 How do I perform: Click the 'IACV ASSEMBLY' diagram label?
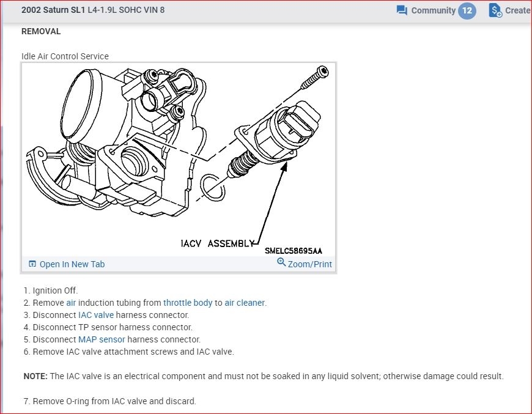pyautogui.click(x=218, y=243)
